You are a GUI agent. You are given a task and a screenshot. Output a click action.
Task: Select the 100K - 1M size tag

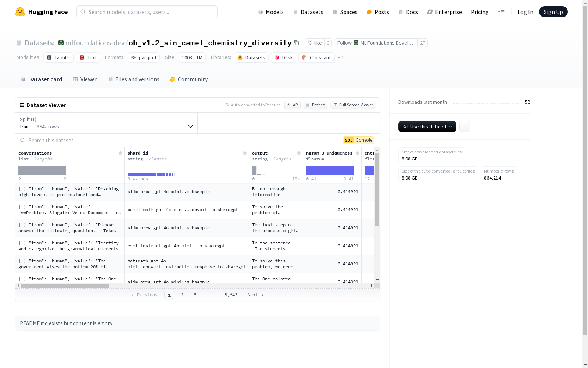click(x=192, y=57)
